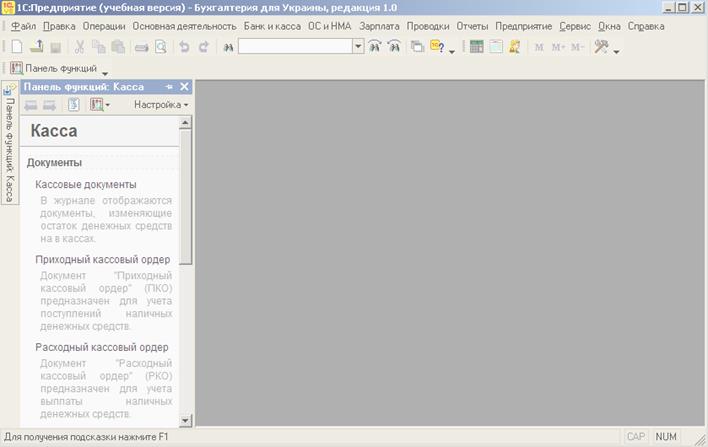Open the search field dropdown arrow
This screenshot has width=708, height=447.
click(358, 46)
